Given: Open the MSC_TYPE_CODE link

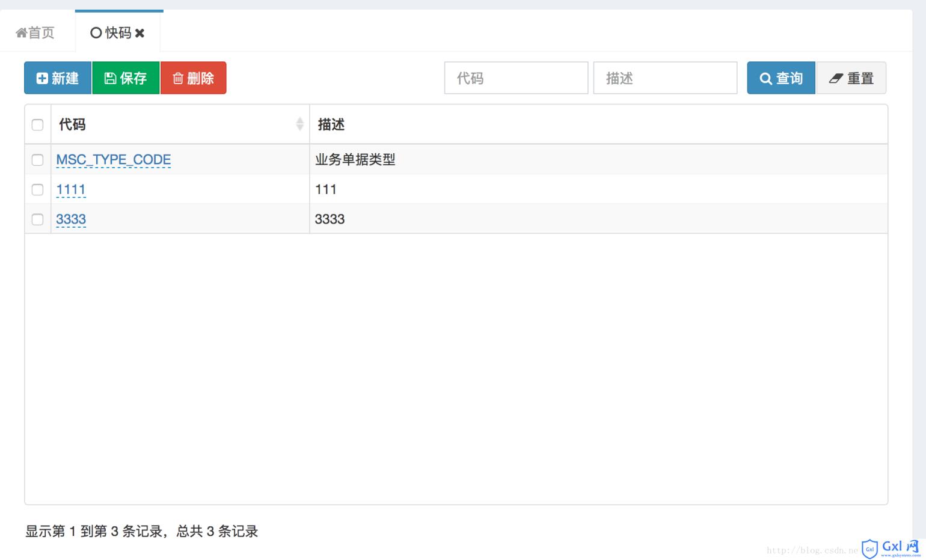Looking at the screenshot, I should [x=113, y=160].
